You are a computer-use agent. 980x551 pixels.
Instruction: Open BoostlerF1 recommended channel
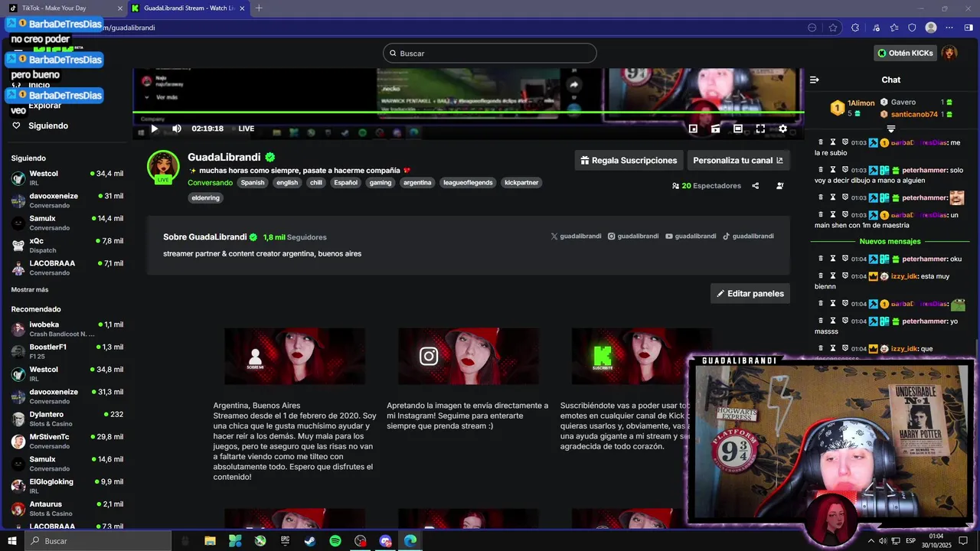click(x=67, y=351)
